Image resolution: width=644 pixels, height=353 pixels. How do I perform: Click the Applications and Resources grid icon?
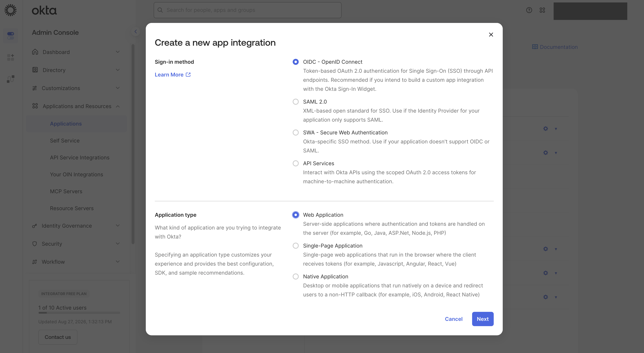(35, 106)
